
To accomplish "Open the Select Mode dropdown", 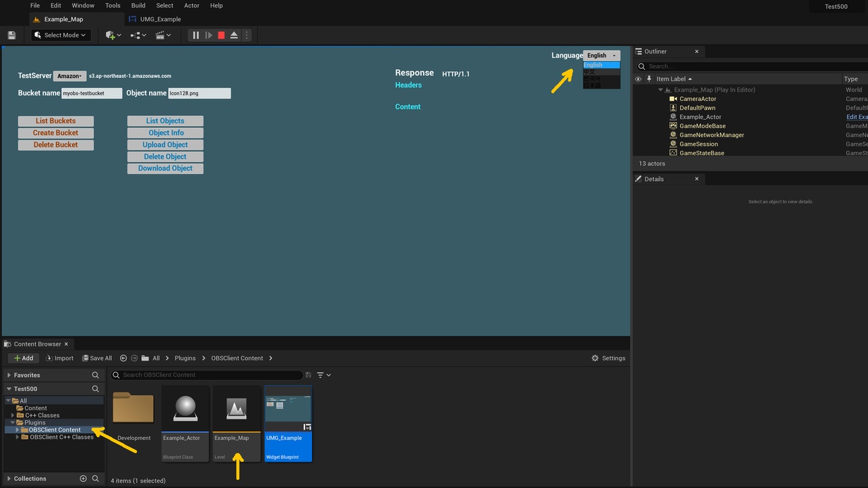I will 61,35.
